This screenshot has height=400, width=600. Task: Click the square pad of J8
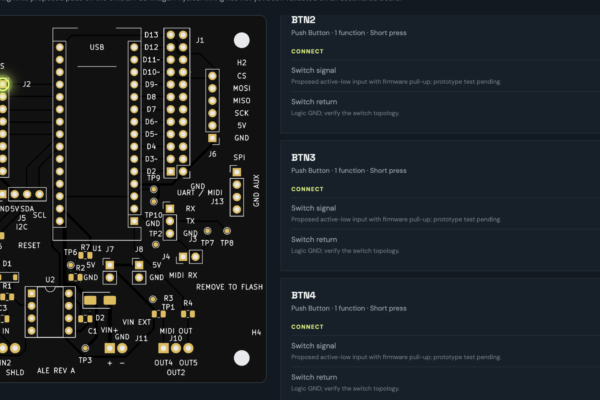[139, 265]
